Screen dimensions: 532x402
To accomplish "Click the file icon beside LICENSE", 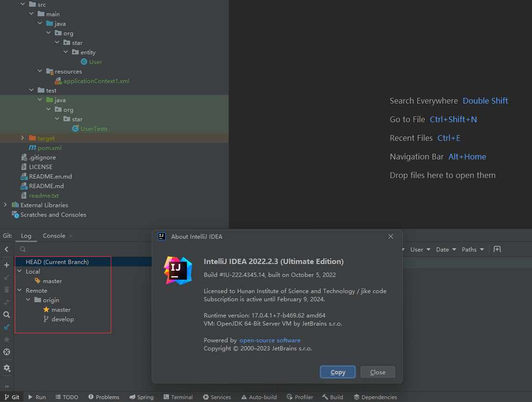I will (24, 167).
